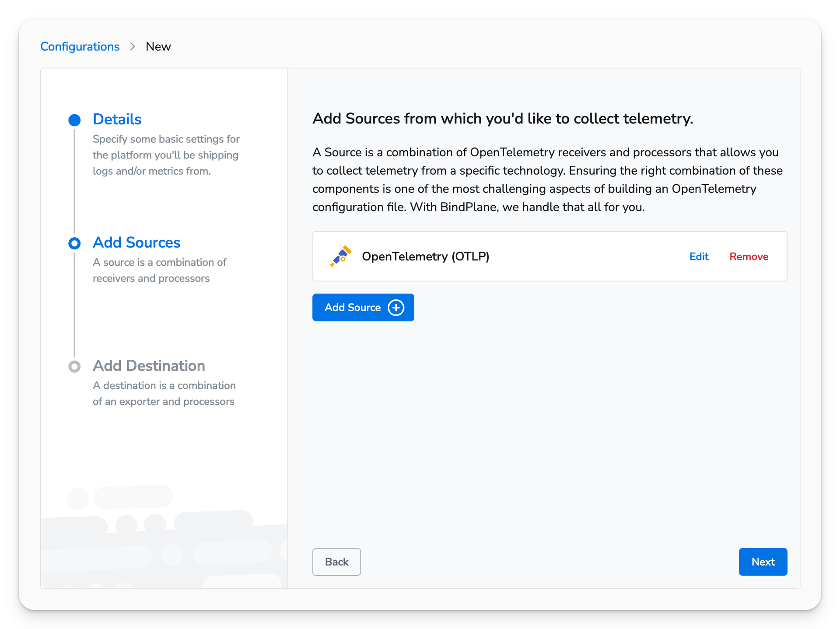Select the OpenTelemetry (OTLP) source name
Screen dimensions: 840x629
(426, 257)
